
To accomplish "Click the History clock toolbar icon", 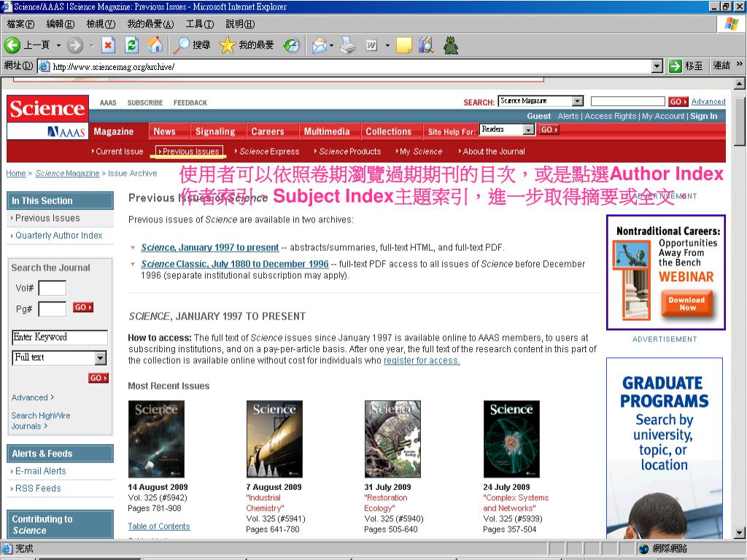I will 292,45.
